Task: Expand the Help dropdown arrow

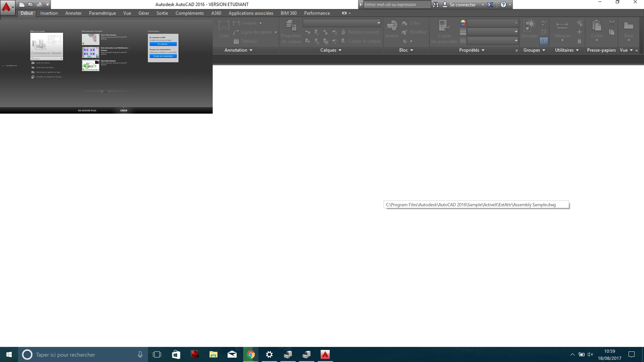Action: 510,5
